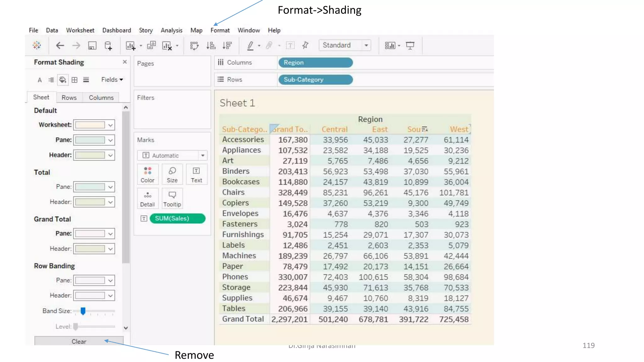The height and width of the screenshot is (362, 644).
Task: Open the Tooltip marks card
Action: (x=172, y=199)
